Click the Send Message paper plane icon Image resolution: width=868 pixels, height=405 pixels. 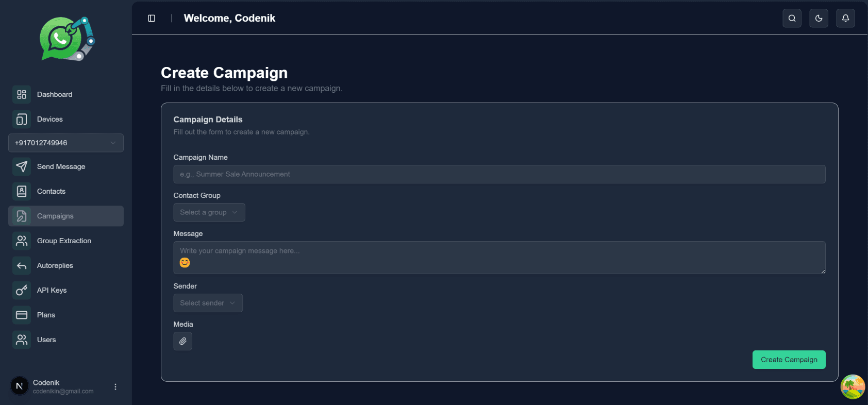point(21,166)
